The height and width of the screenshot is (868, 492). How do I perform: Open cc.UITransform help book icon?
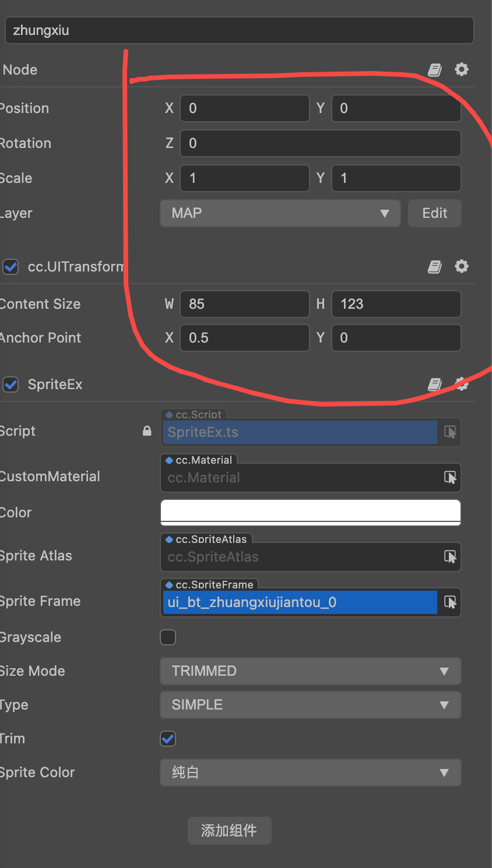(435, 267)
